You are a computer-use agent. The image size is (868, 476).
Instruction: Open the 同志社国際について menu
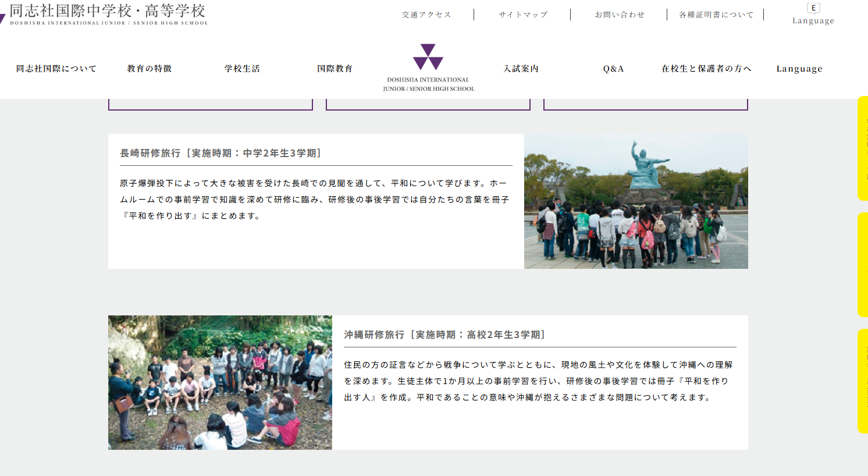click(x=56, y=69)
